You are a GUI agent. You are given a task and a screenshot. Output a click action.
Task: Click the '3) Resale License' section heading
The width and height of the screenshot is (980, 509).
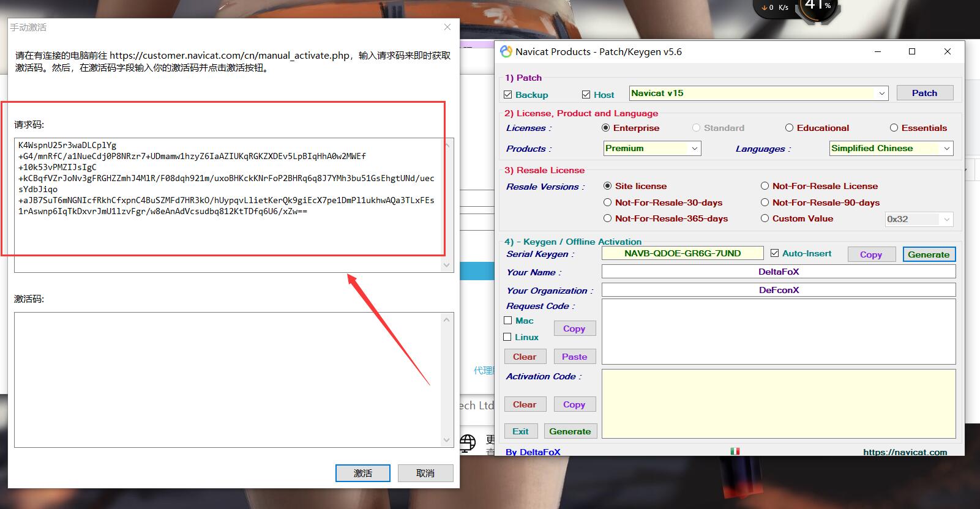coord(544,170)
